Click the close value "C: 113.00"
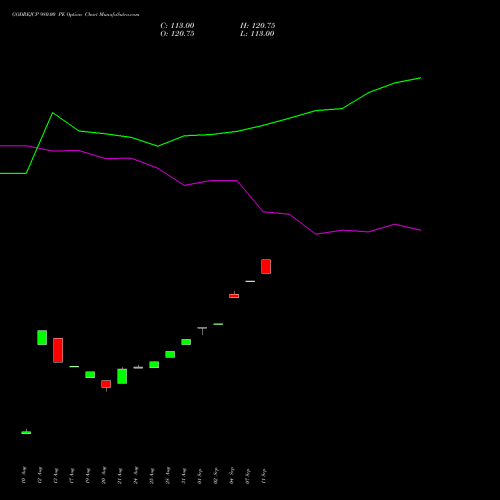 coord(177,26)
